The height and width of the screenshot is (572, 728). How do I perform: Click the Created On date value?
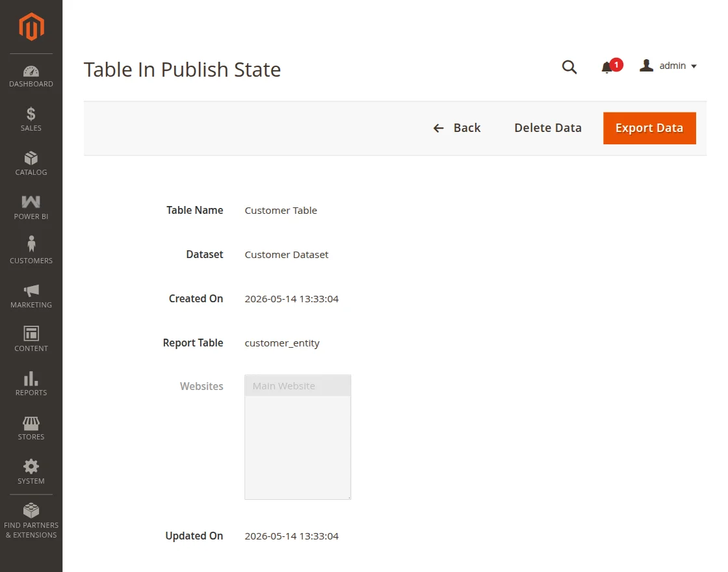(x=292, y=299)
